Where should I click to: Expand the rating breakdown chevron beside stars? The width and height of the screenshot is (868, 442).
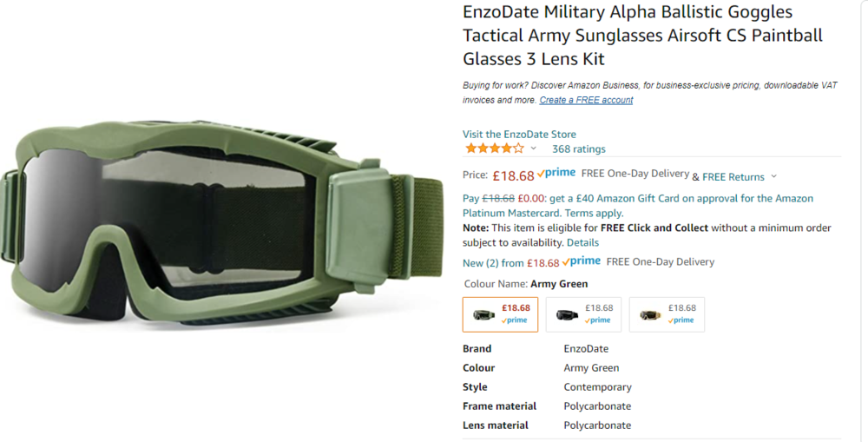click(x=533, y=148)
